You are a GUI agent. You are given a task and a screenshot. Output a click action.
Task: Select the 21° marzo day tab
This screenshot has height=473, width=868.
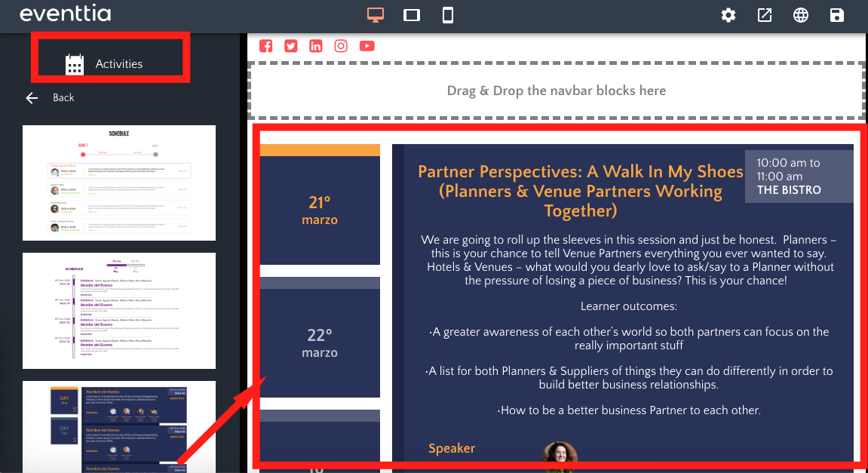click(x=320, y=210)
